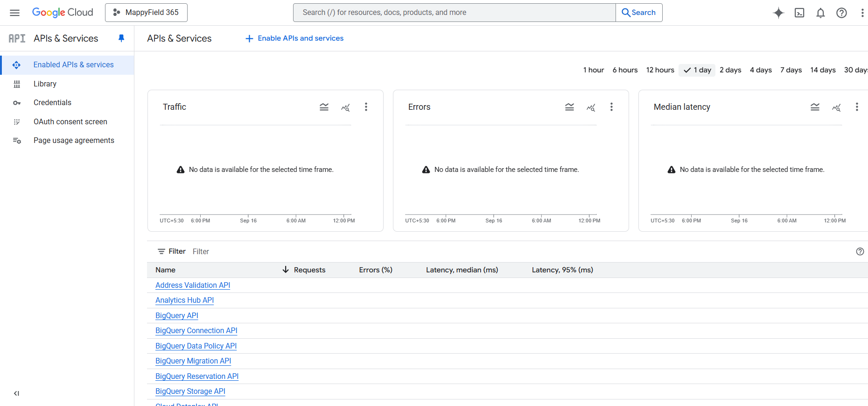
Task: Open the MappyField 365 project picker
Action: (x=146, y=13)
